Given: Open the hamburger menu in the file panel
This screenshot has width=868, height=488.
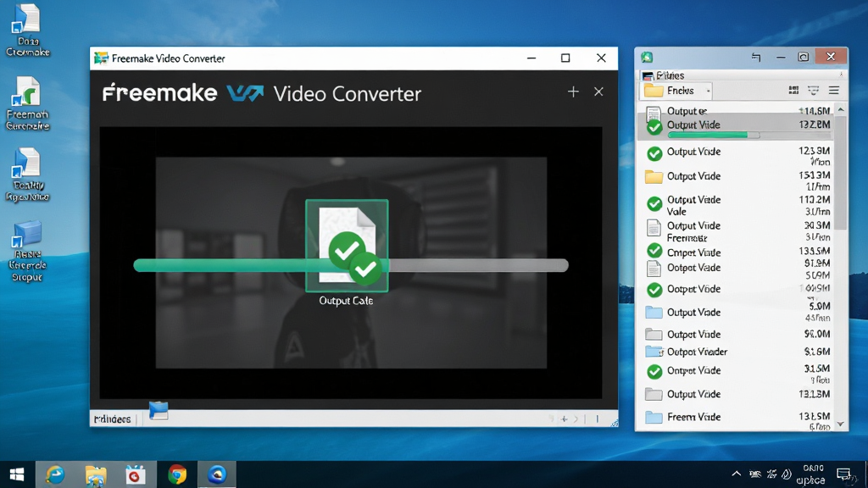Looking at the screenshot, I should 834,90.
